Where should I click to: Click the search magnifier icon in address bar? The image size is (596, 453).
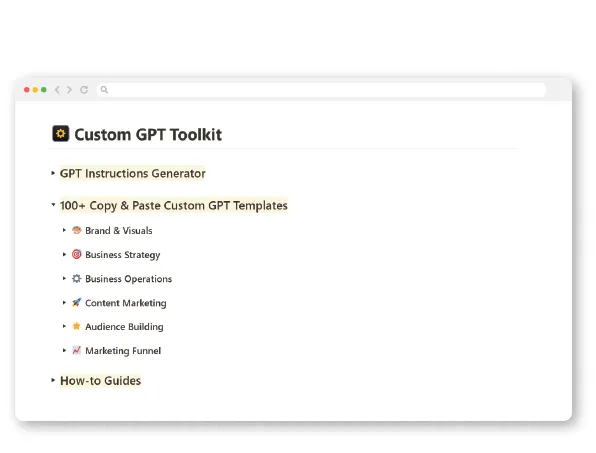(104, 90)
